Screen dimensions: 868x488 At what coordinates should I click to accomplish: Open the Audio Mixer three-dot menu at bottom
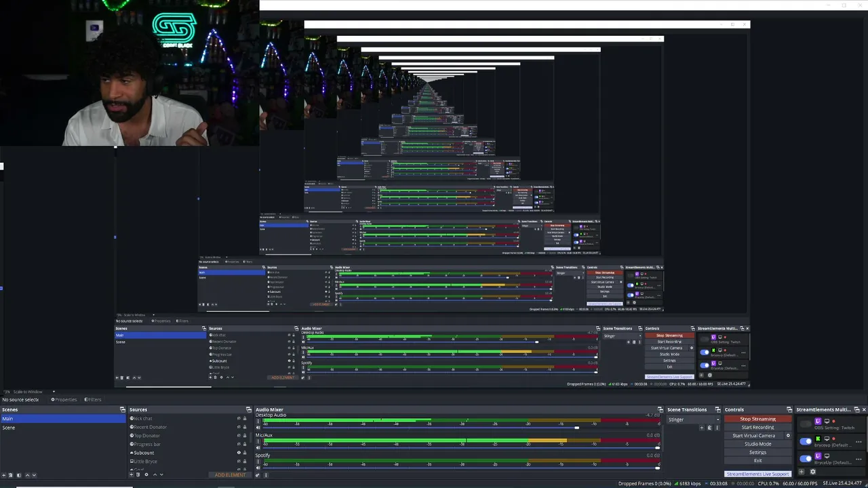[264, 475]
